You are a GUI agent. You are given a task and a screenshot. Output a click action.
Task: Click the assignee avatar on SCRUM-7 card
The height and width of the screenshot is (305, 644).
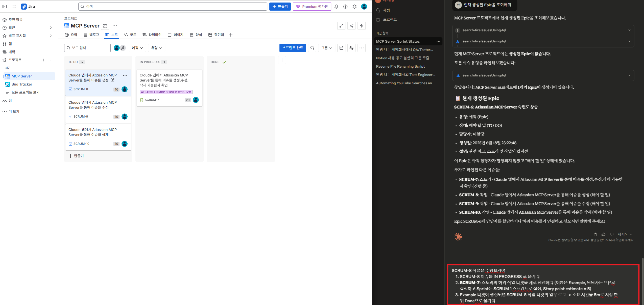pyautogui.click(x=196, y=100)
